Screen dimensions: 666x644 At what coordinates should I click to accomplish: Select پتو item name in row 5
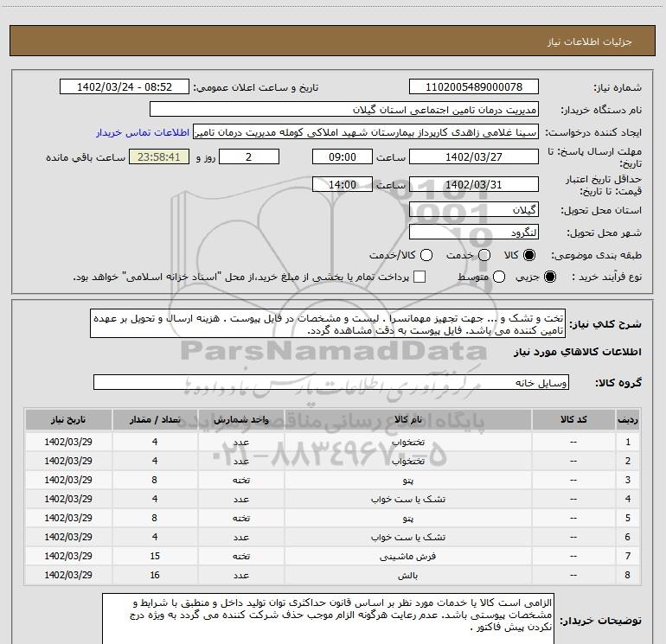pyautogui.click(x=407, y=519)
